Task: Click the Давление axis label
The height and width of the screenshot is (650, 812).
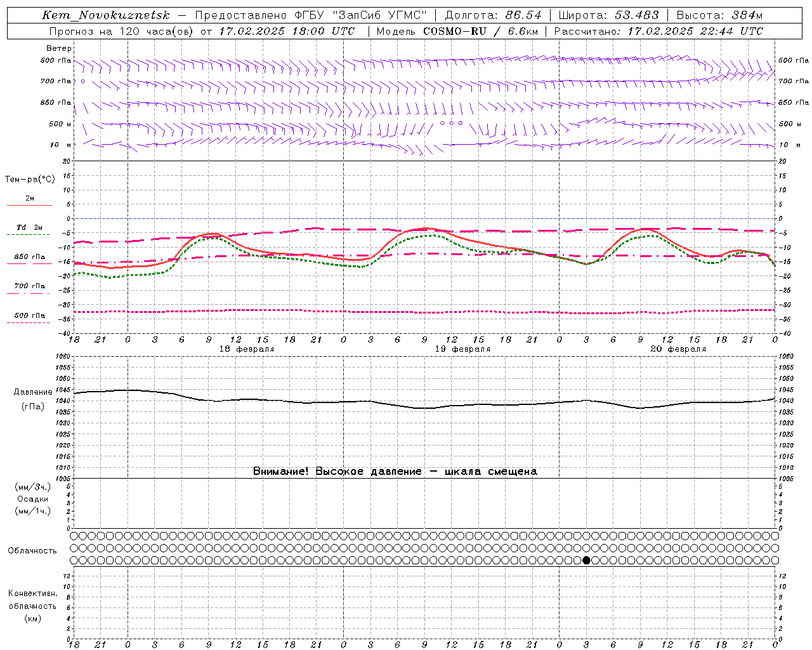Action: (33, 392)
